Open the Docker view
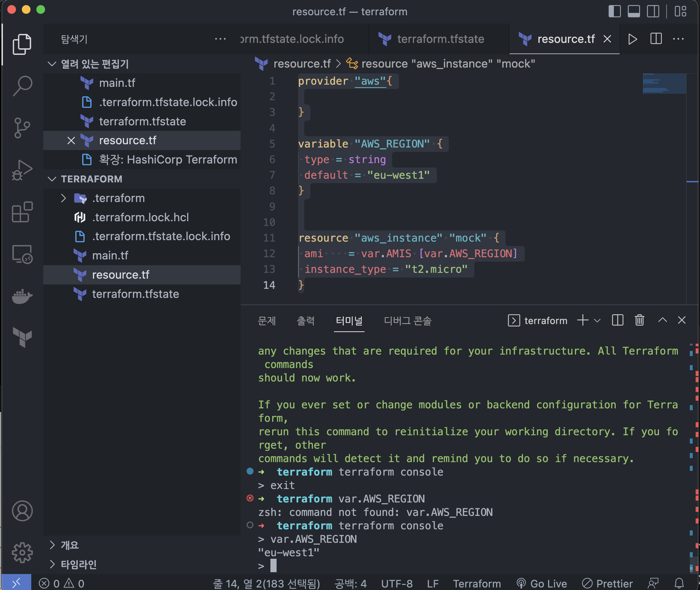 point(22,296)
